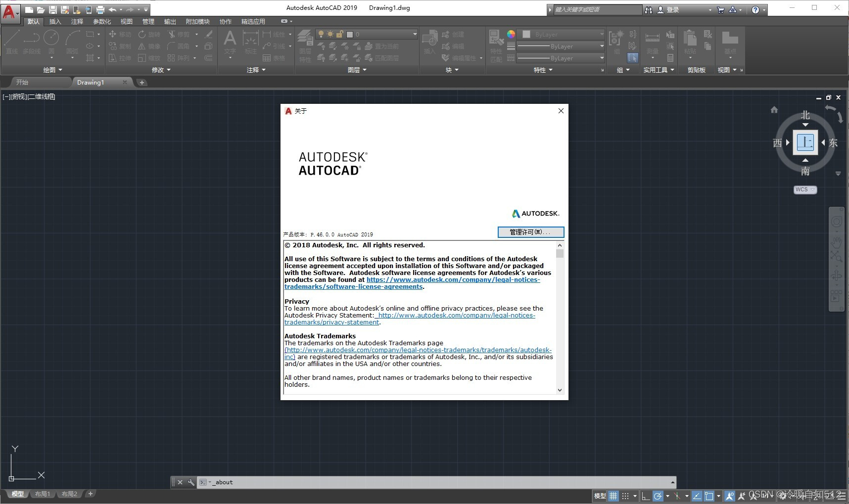Image resolution: width=849 pixels, height=504 pixels.
Task: Click the Autodesk App Store cart icon
Action: pyautogui.click(x=720, y=9)
